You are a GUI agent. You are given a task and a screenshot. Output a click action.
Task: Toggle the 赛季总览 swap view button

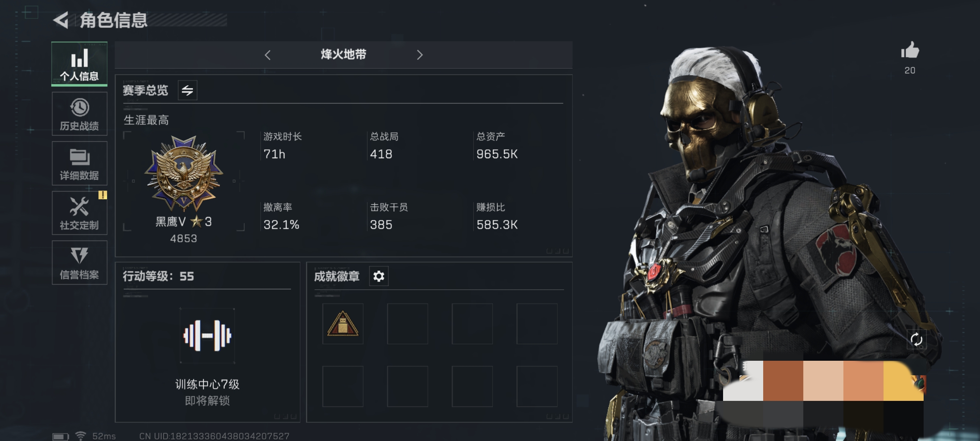(187, 90)
